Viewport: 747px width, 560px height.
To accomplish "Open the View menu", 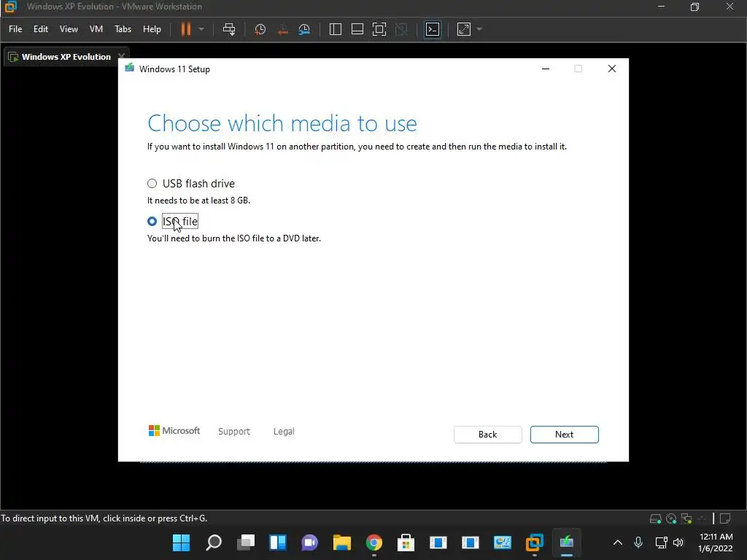I will click(x=69, y=29).
